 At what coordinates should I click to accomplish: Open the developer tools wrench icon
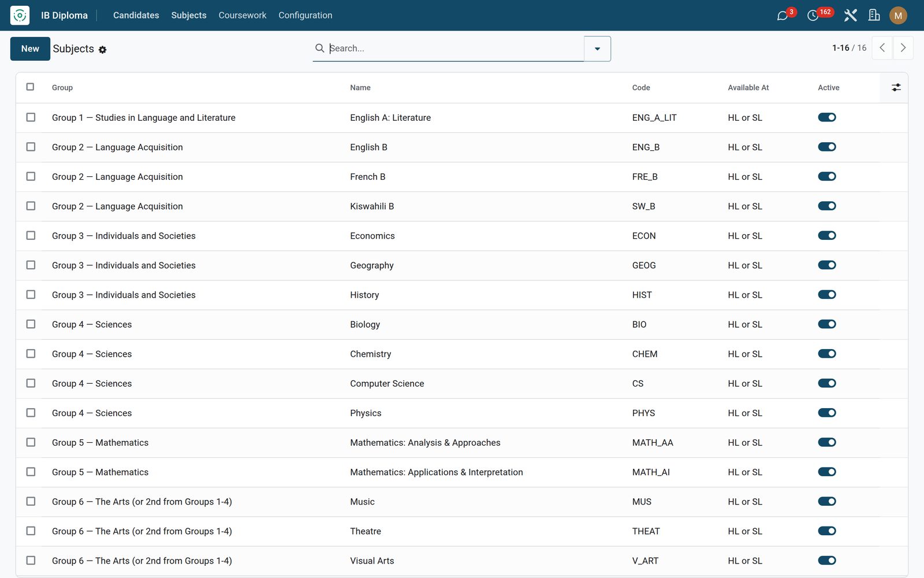[x=850, y=16]
